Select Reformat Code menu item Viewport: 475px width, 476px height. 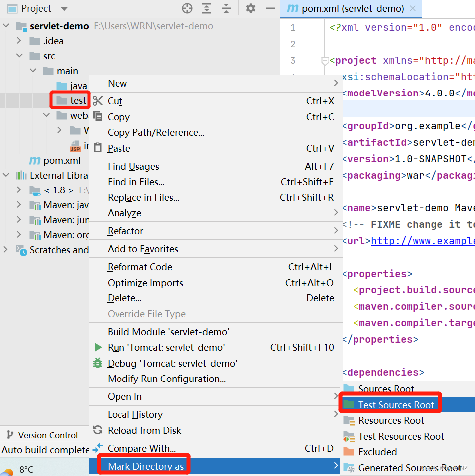[x=216, y=267]
